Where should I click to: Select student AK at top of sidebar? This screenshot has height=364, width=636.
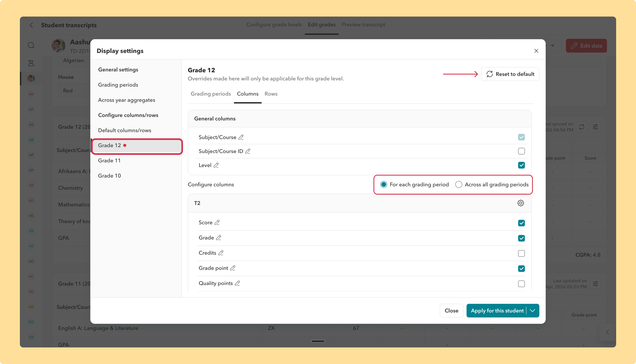[31, 94]
